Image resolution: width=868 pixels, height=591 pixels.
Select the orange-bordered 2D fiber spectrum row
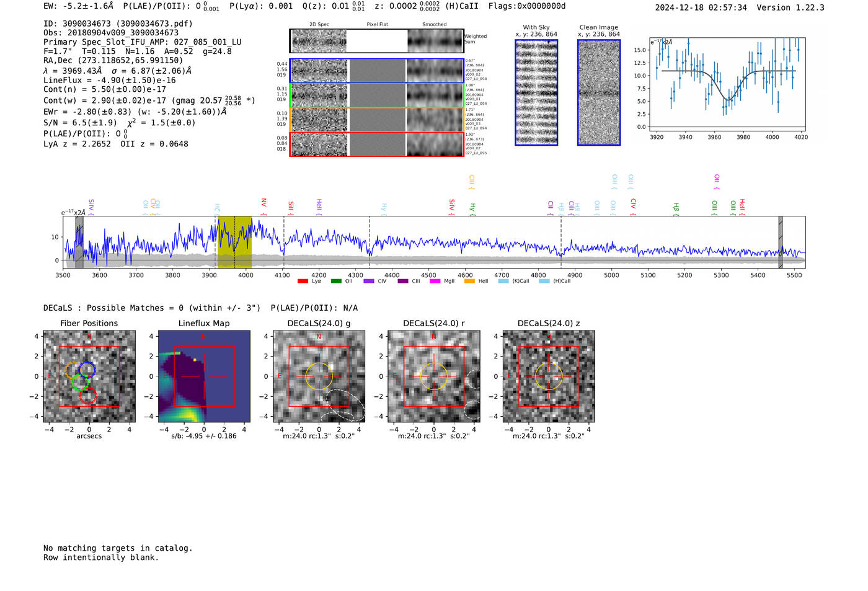pyautogui.click(x=377, y=120)
